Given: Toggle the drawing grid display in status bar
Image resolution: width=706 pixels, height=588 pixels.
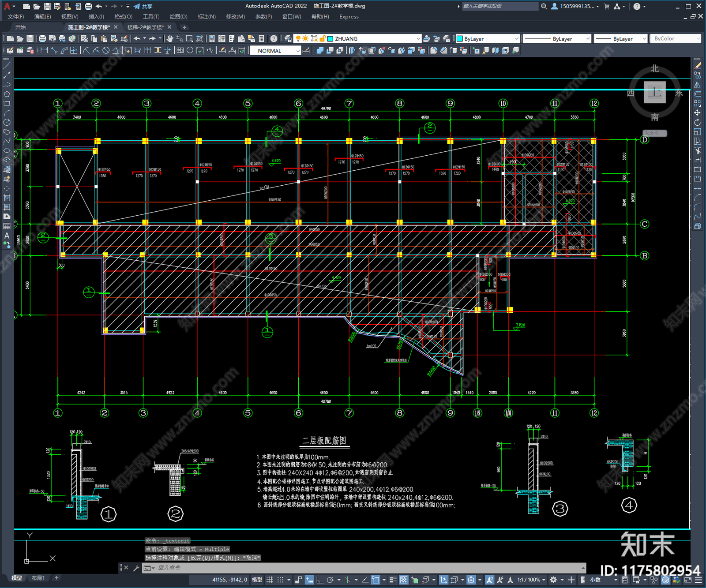Looking at the screenshot, I should pos(270,580).
